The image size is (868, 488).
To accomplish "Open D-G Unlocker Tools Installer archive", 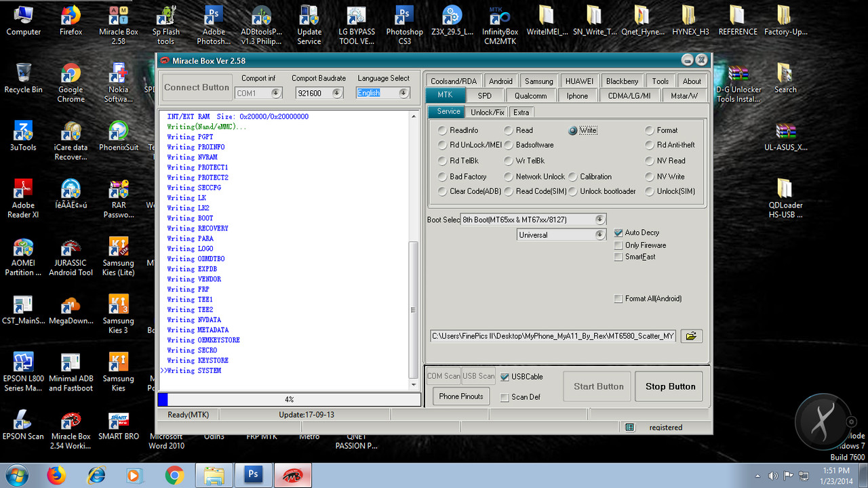I will tap(738, 83).
